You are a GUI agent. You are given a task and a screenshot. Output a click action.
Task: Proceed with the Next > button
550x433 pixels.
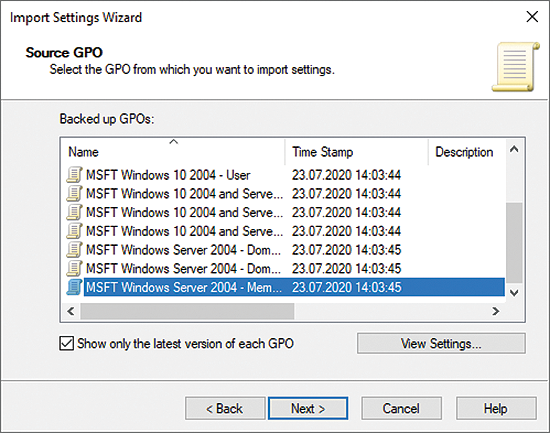tap(308, 408)
